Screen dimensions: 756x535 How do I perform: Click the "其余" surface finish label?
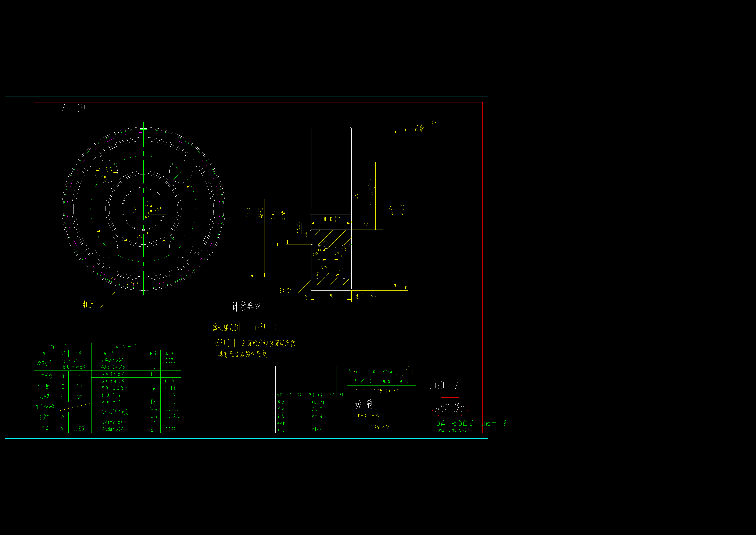click(419, 128)
